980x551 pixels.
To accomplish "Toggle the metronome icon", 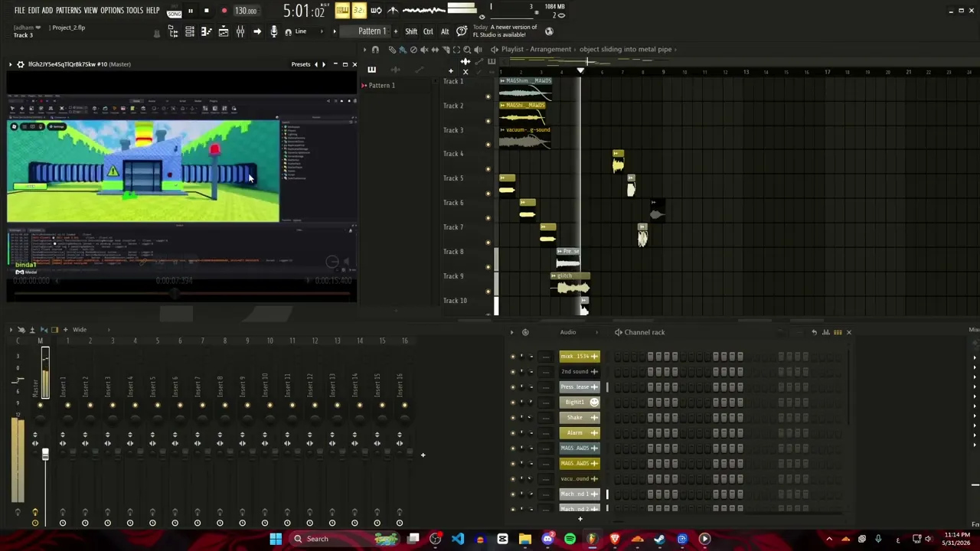I will pos(393,11).
